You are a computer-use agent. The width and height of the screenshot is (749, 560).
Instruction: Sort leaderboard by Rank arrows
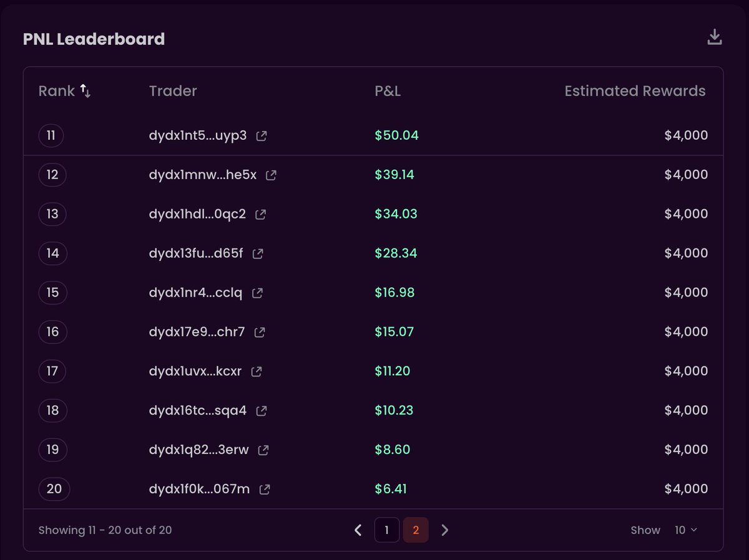pyautogui.click(x=86, y=91)
